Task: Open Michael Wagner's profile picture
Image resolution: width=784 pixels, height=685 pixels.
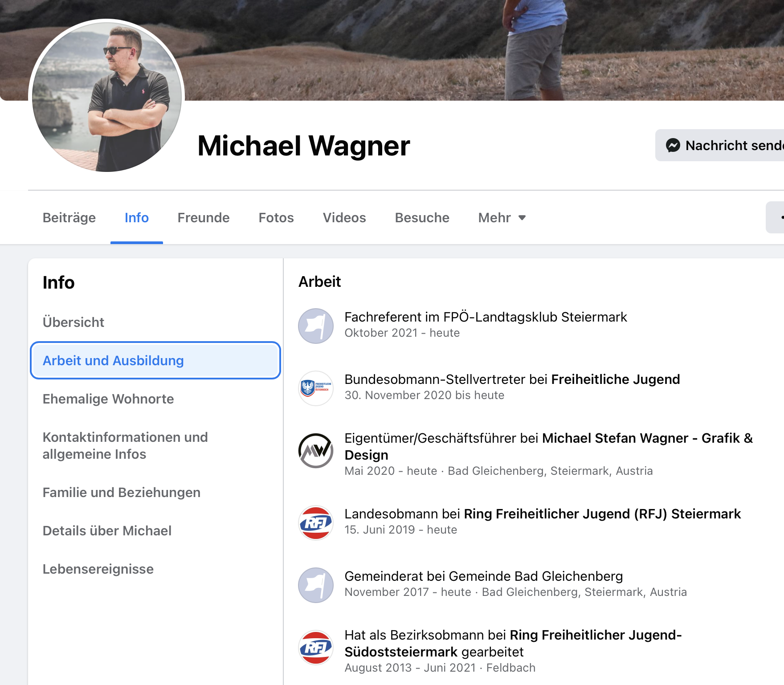Action: coord(107,97)
